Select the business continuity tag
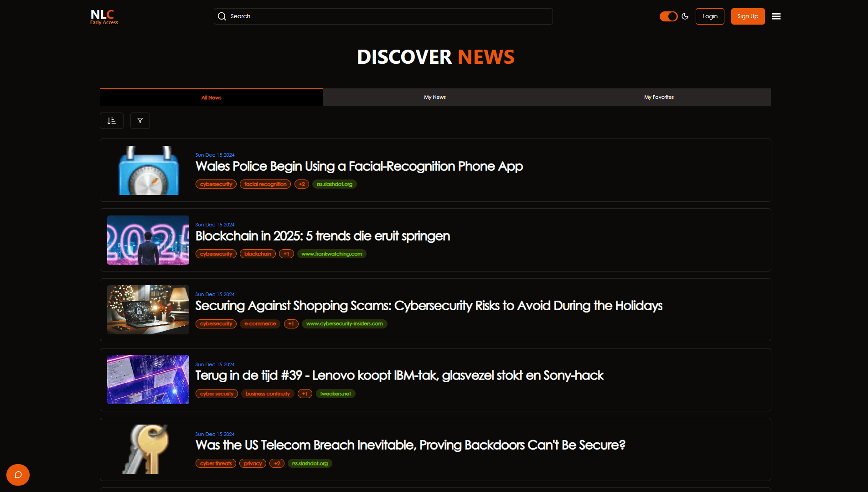Viewport: 868px width, 492px height. [x=268, y=394]
